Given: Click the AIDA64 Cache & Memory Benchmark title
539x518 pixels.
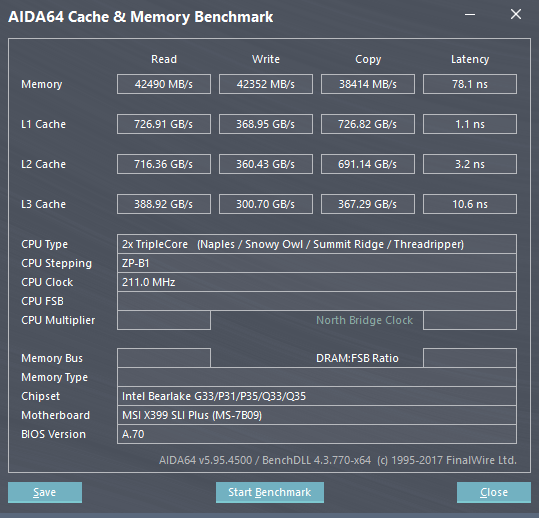Looking at the screenshot, I should 141,17.
